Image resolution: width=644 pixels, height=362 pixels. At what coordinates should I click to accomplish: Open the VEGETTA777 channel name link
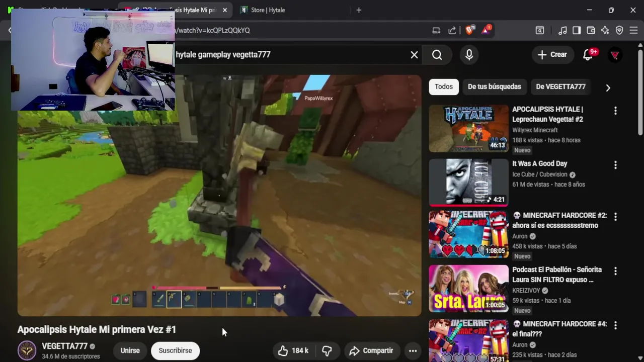click(64, 346)
